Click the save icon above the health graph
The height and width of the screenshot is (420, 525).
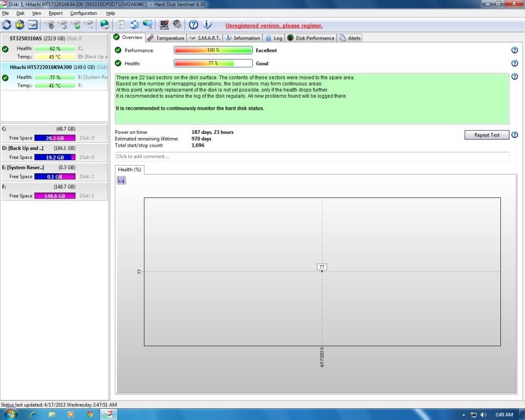click(x=121, y=180)
